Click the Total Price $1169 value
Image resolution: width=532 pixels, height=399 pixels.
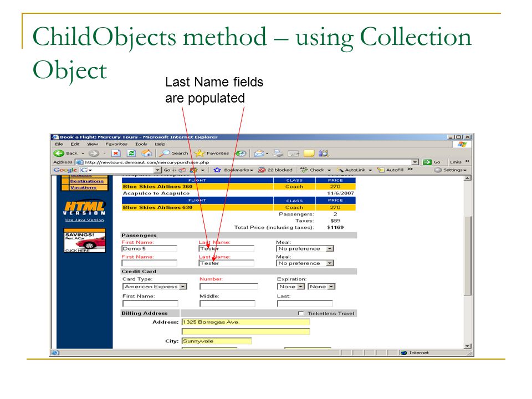[335, 227]
